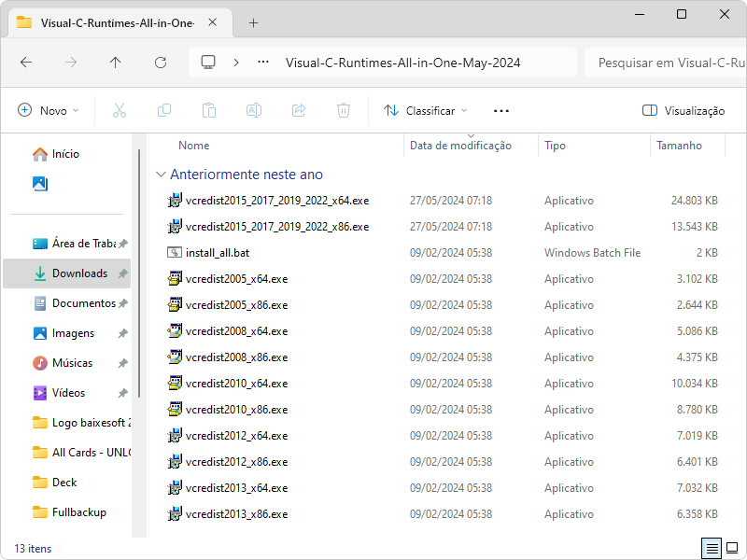Collapse the Anteriormente neste ano group
The image size is (747, 560).
pyautogui.click(x=161, y=175)
